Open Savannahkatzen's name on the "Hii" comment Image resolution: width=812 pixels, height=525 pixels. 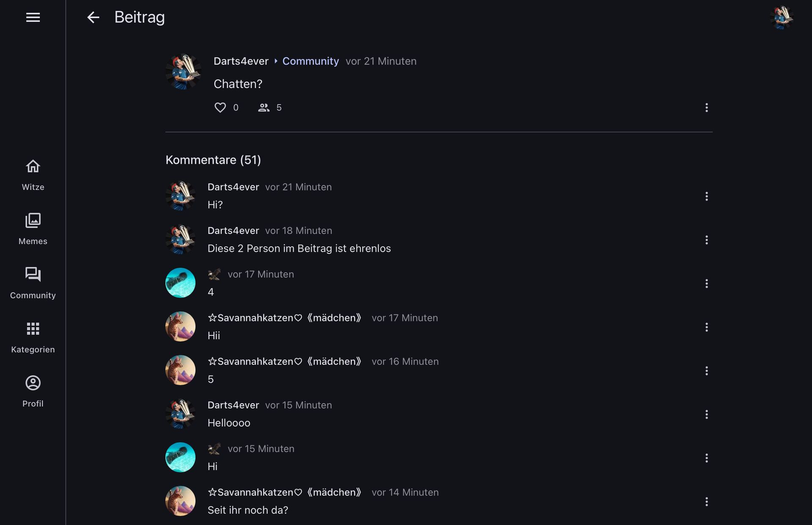[x=284, y=318]
